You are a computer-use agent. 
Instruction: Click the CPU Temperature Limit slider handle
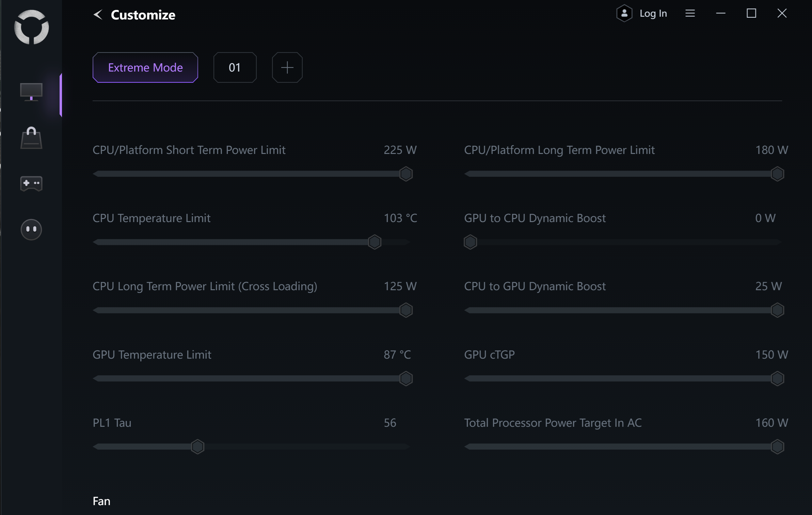pyautogui.click(x=375, y=242)
